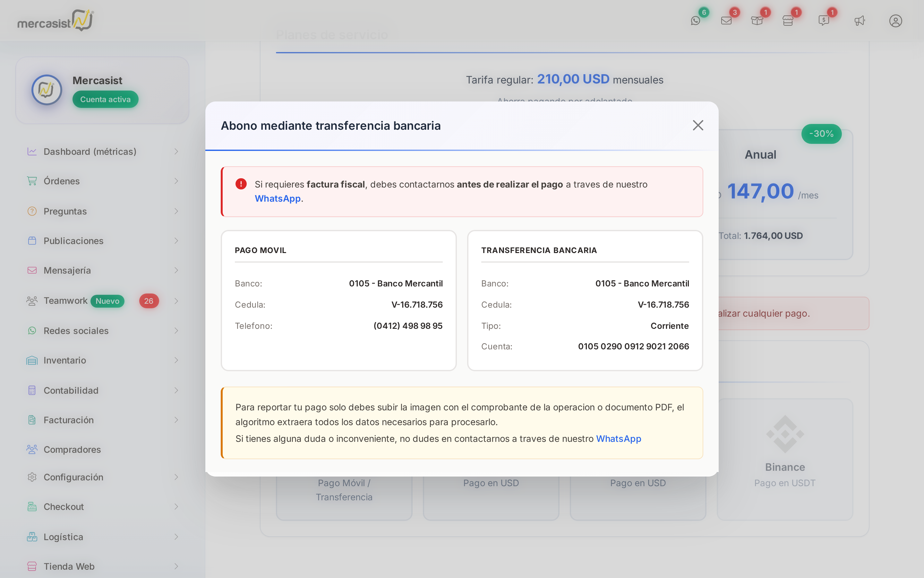Click the PAGO MOVIL card heading

pyautogui.click(x=261, y=250)
